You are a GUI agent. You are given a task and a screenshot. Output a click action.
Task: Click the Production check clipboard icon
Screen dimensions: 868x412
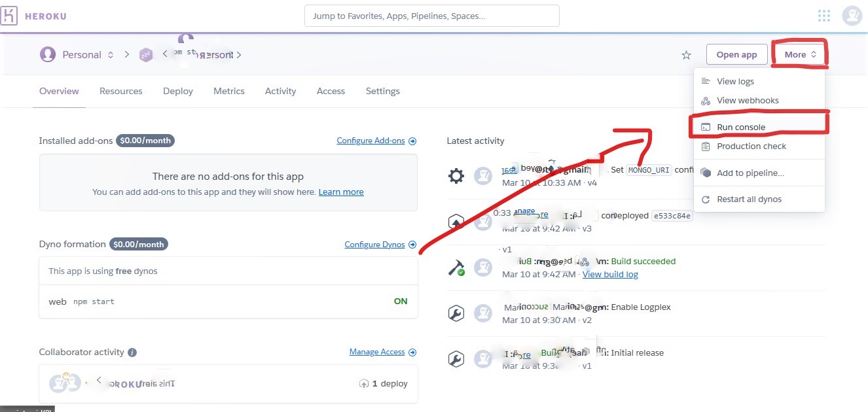click(x=706, y=146)
